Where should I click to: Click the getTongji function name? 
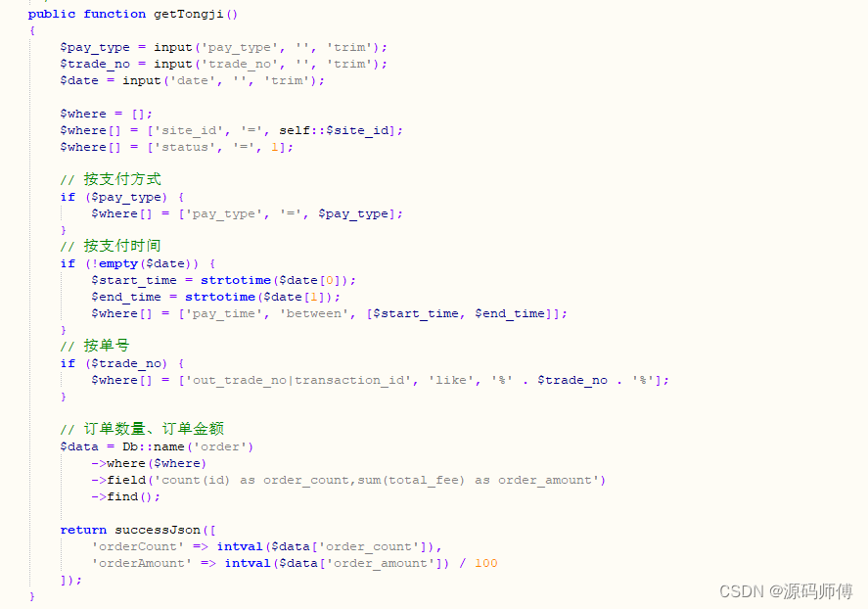(188, 14)
